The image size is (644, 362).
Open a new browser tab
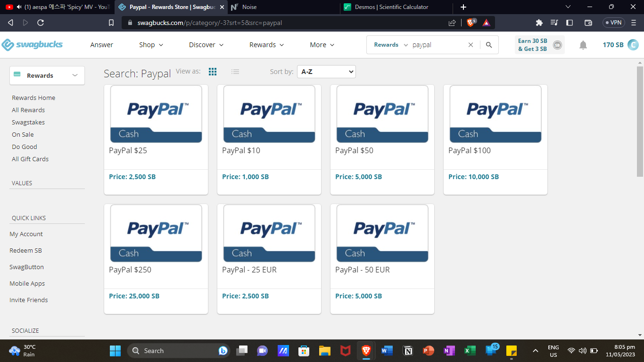click(463, 7)
